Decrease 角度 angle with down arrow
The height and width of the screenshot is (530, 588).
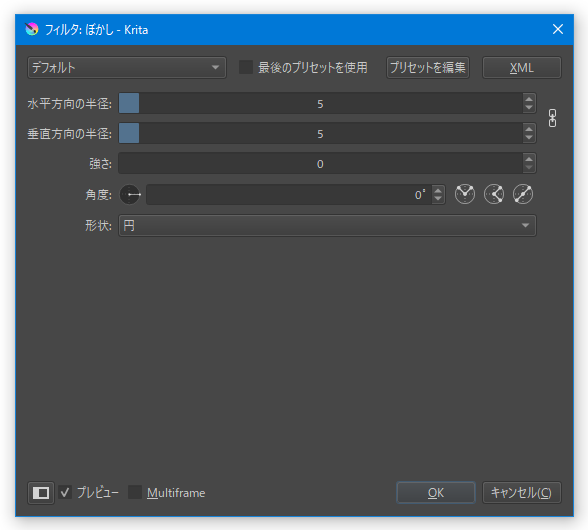coord(438,199)
